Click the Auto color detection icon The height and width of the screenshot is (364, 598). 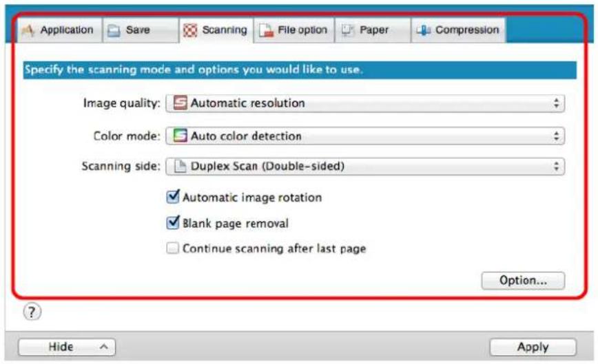point(181,136)
